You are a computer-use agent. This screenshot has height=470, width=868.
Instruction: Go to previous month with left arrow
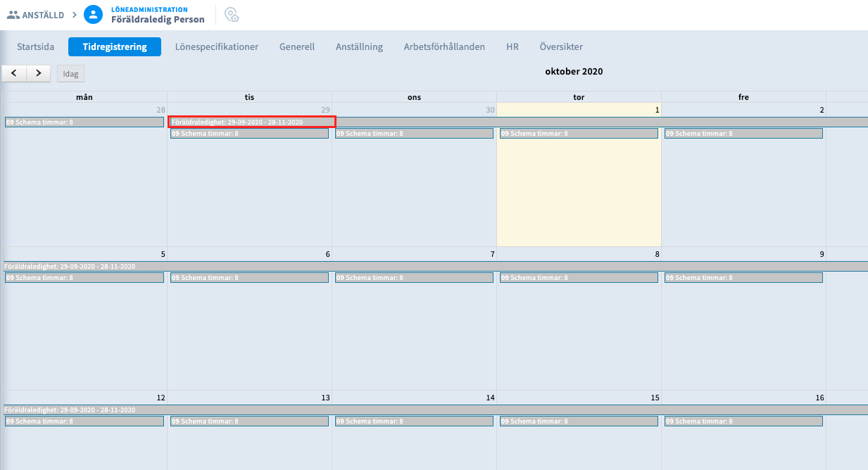(x=14, y=73)
